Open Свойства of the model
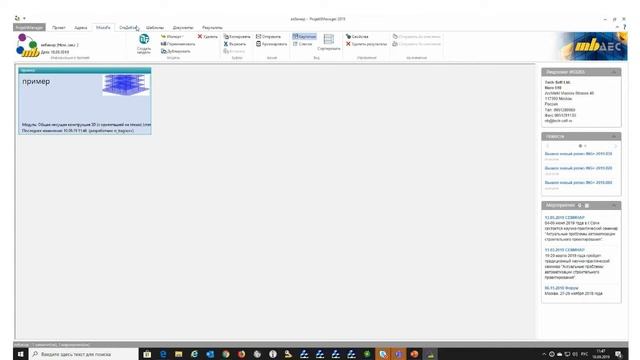640x360 pixels. 357,37
